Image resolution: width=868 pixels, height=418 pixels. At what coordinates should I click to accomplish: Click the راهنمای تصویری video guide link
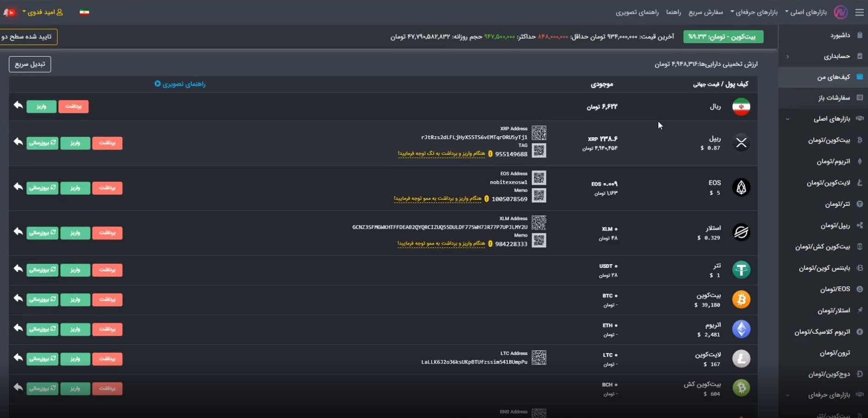coord(180,84)
